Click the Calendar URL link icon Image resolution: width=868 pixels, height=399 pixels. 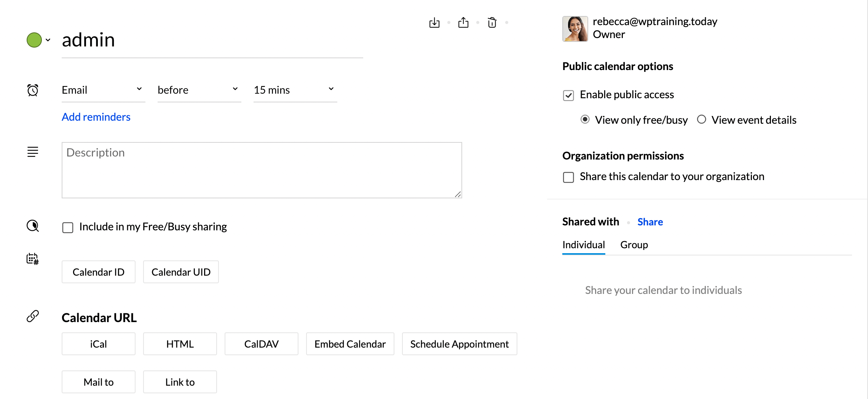(33, 316)
